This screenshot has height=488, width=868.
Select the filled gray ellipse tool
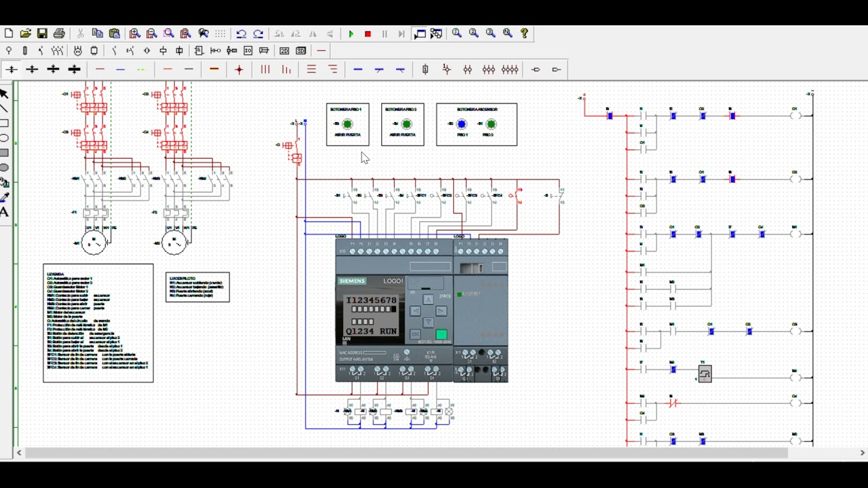[4, 168]
